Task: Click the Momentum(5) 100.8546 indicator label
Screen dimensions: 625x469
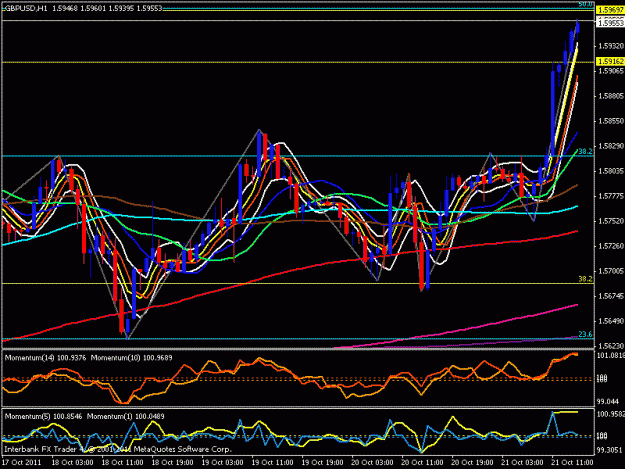Action: pos(43,416)
